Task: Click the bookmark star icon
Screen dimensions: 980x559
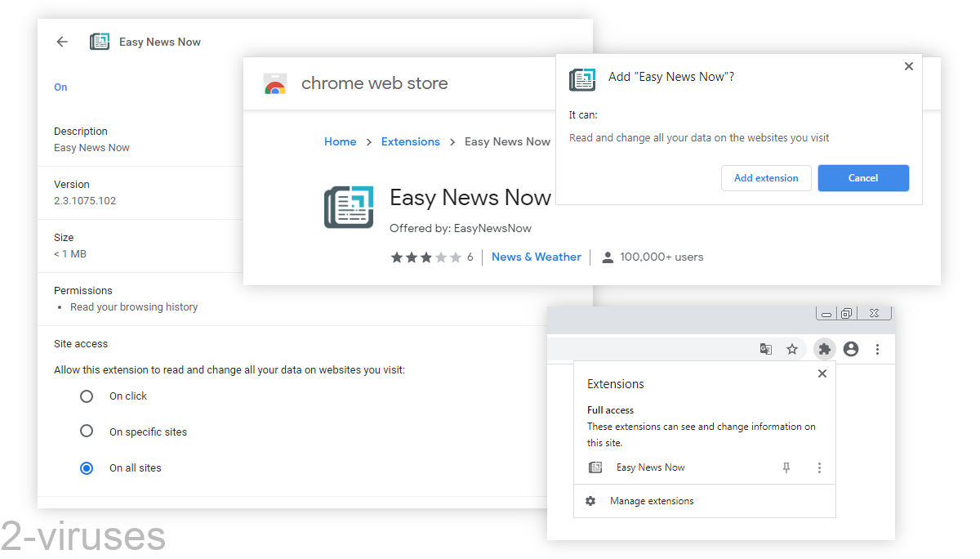Action: tap(792, 348)
